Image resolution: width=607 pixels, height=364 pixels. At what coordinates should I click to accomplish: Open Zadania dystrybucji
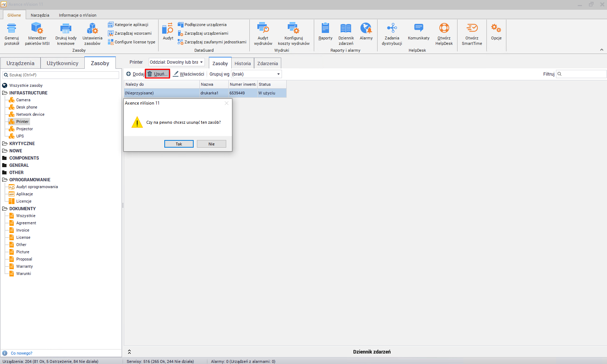coord(392,29)
